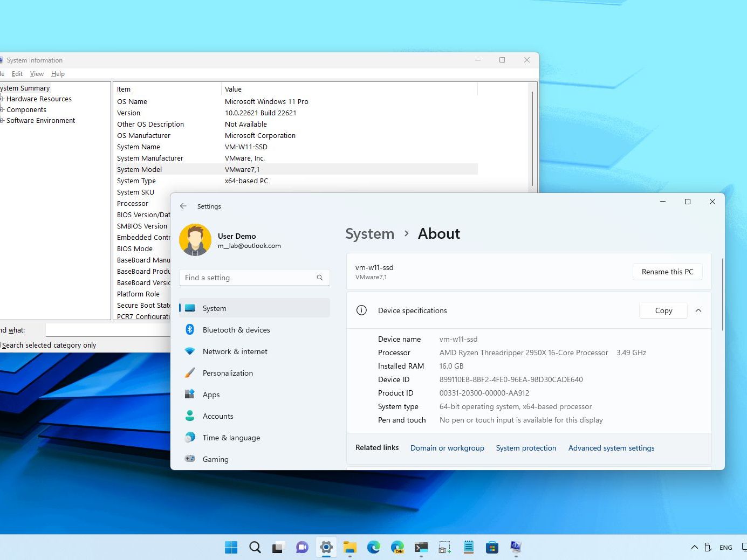The width and height of the screenshot is (747, 560).
Task: Open Time & language settings
Action: [x=231, y=438]
